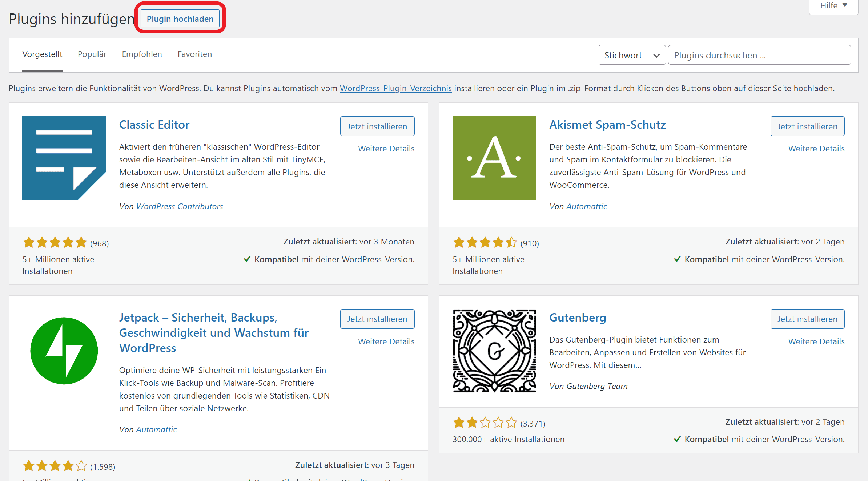The width and height of the screenshot is (868, 481).
Task: Open the Gutenberg title link
Action: [578, 318]
